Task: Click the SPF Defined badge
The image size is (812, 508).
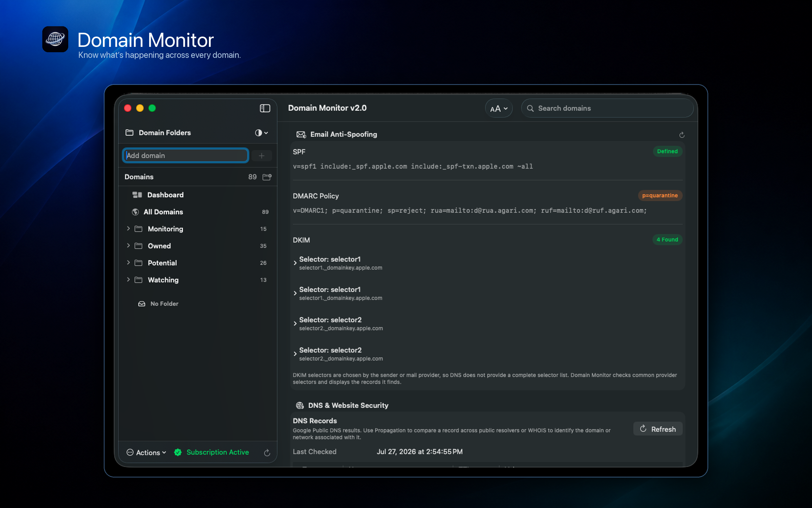Action: click(x=667, y=151)
